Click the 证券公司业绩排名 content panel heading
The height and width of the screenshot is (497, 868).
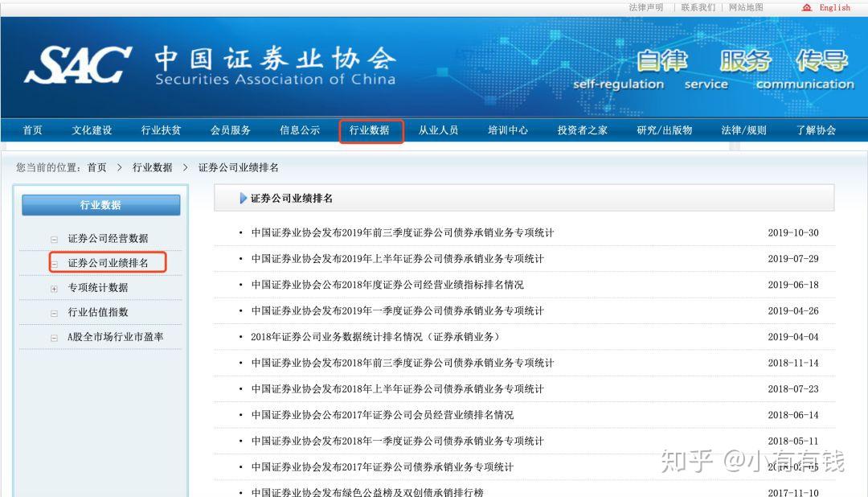point(292,199)
